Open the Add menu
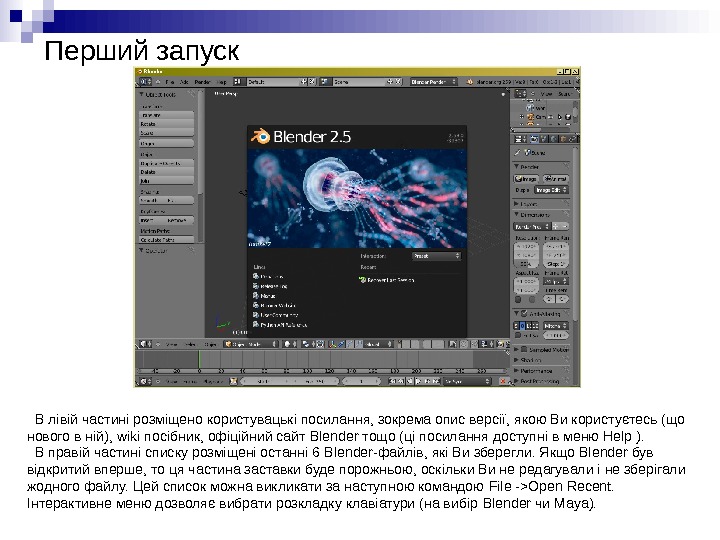This screenshot has width=720, height=540. tap(184, 82)
